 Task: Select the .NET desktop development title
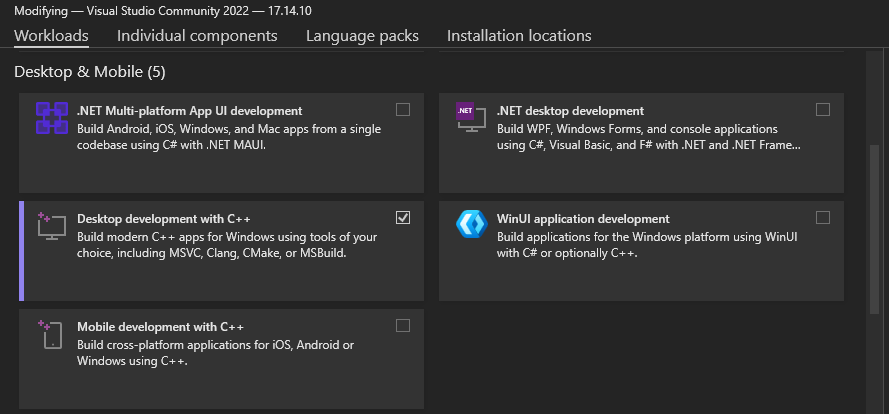(x=570, y=111)
